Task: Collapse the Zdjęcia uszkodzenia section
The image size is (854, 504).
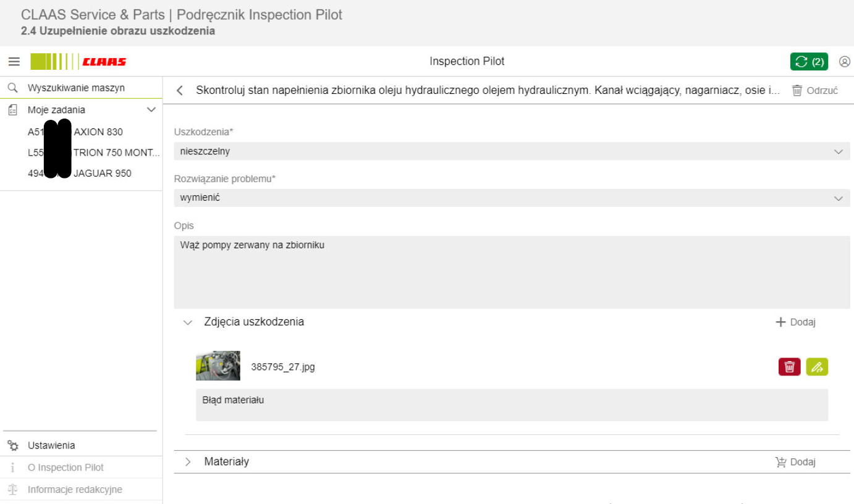Action: click(x=188, y=322)
